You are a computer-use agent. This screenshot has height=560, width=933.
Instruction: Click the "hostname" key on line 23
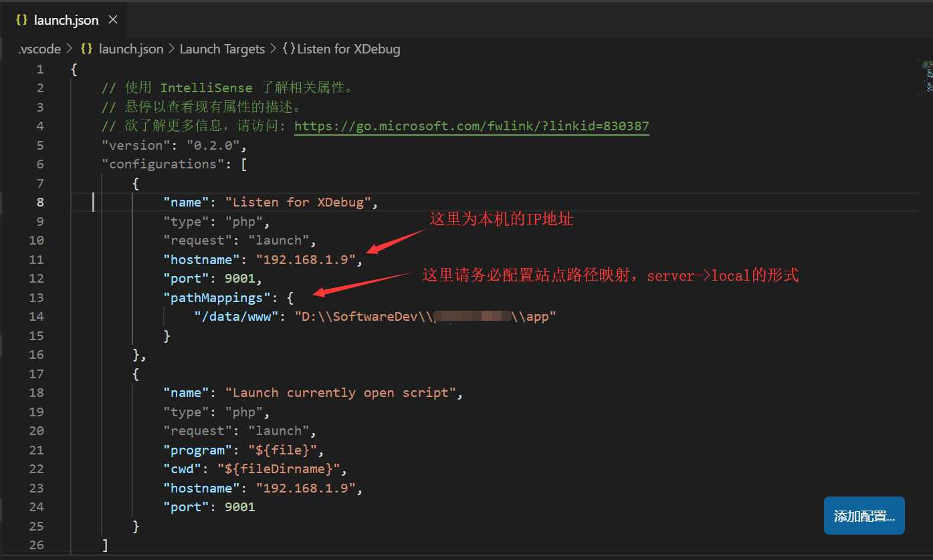point(202,488)
